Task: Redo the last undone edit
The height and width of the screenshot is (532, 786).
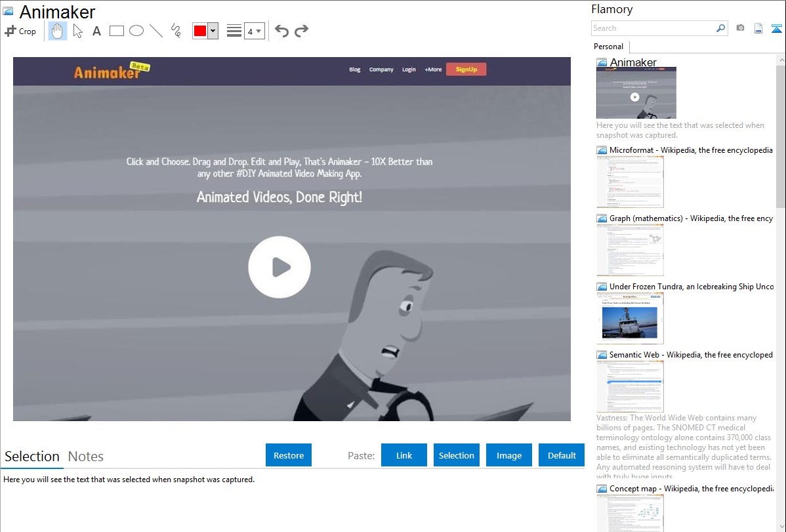Action: 301,31
